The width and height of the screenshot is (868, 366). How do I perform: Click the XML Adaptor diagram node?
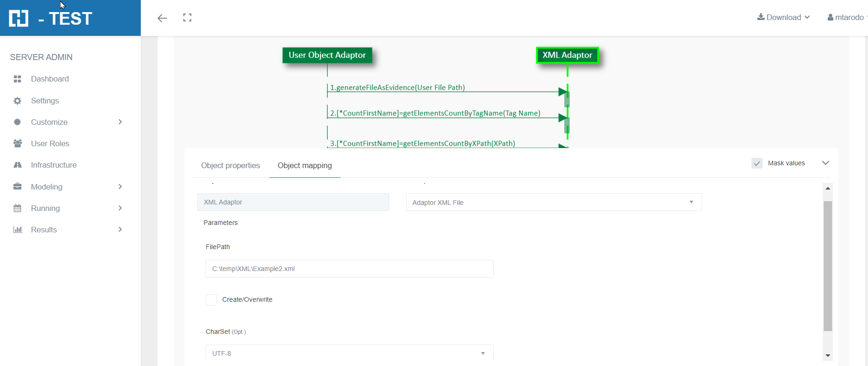[567, 55]
